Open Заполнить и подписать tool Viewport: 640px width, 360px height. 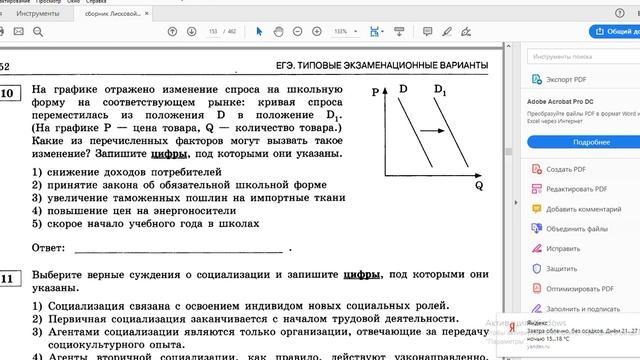point(576,309)
